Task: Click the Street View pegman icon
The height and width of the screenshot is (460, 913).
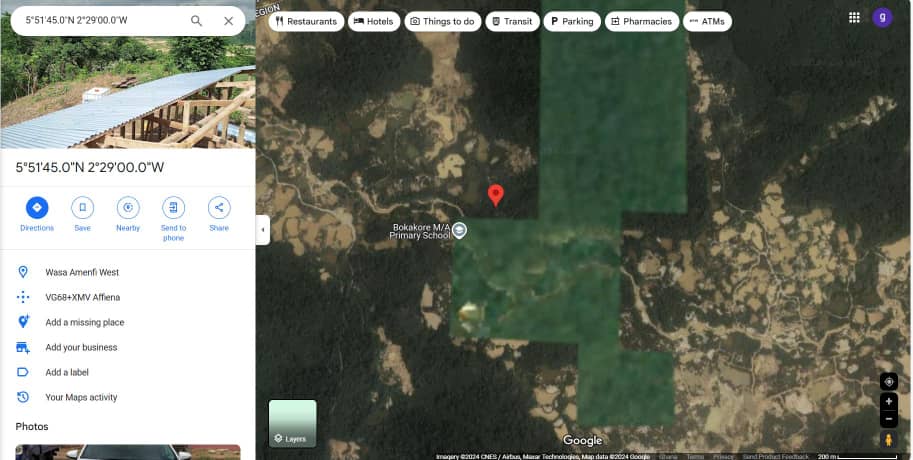Action: 889,440
